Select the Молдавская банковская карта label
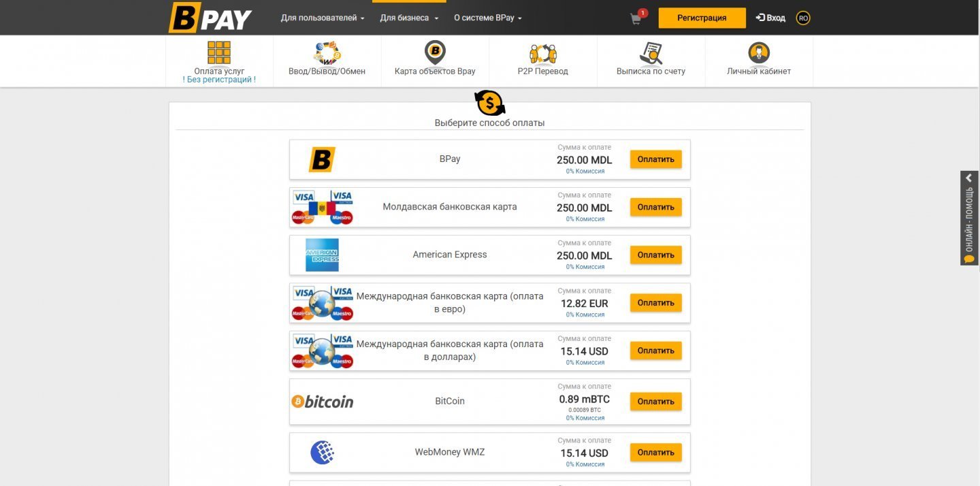The height and width of the screenshot is (486, 980). 450,207
